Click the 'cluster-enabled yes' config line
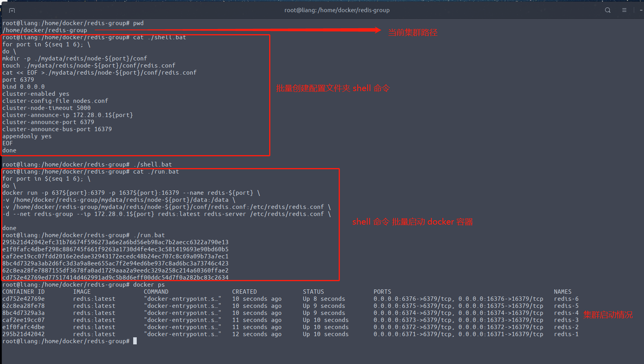The image size is (644, 364). pos(36,94)
